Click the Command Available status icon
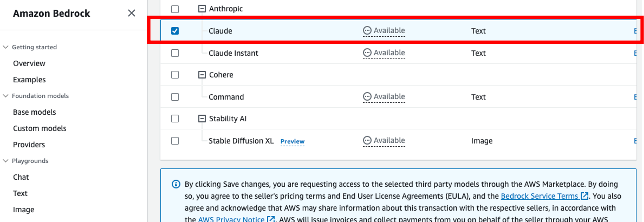 [367, 96]
